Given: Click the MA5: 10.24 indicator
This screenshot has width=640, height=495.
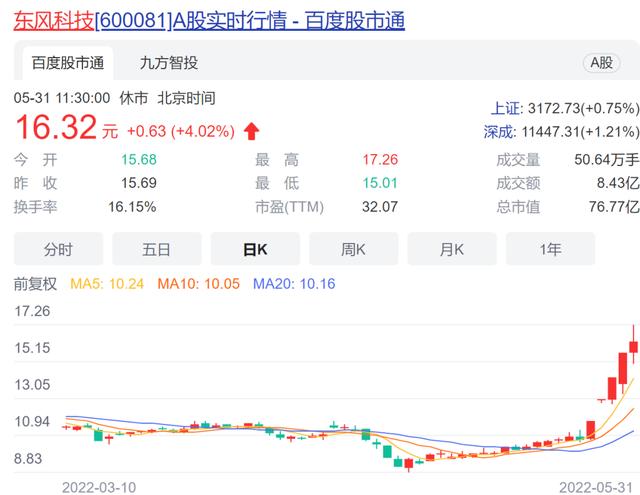Looking at the screenshot, I should pos(107,284).
